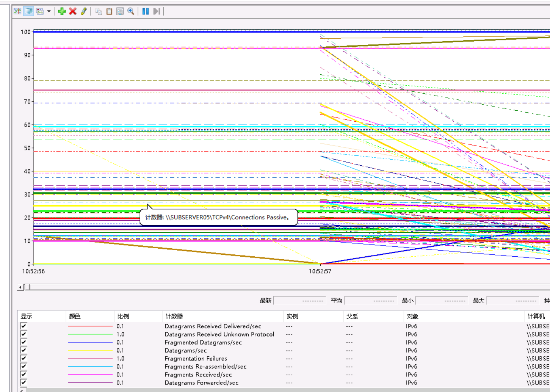Viewport: 550px width, 392px height.
Task: Click the Update Data step icon
Action: (156, 11)
